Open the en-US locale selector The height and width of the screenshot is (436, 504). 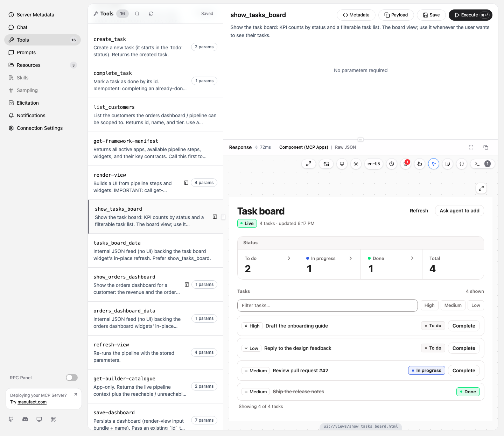tap(374, 164)
